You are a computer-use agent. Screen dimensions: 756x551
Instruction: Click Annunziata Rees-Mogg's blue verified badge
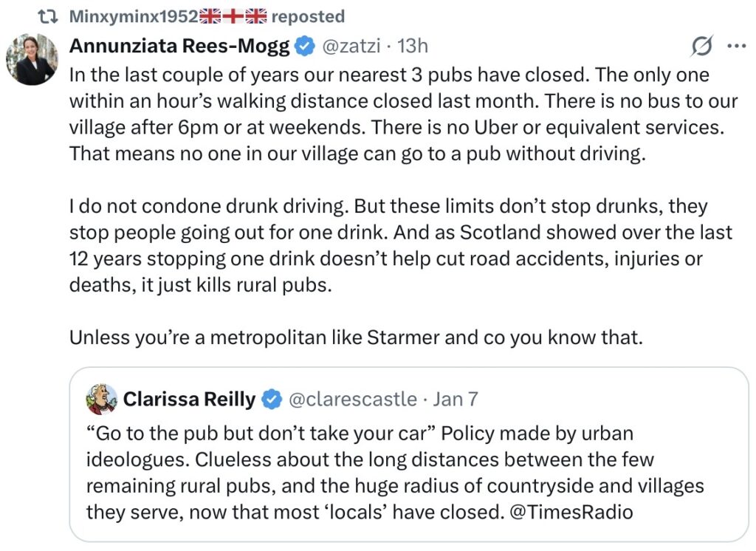click(x=303, y=47)
